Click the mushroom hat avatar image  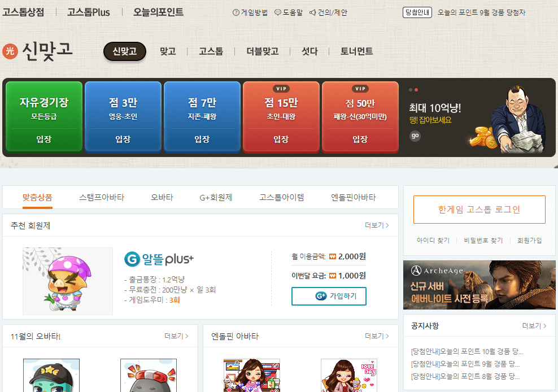[68, 281]
